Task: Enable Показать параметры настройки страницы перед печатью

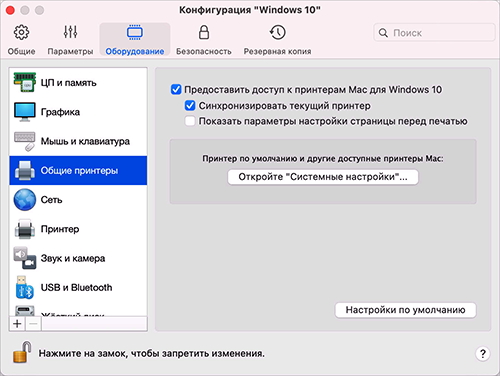Action: [x=190, y=121]
